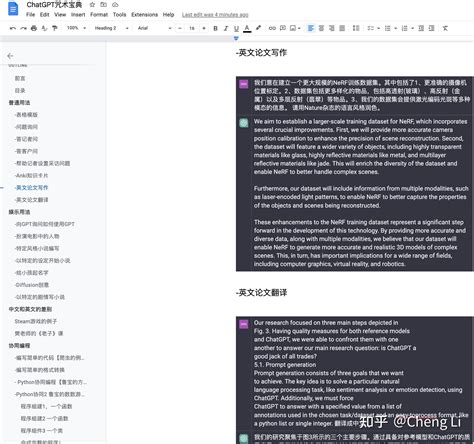Go to 'Steam游戏的例子' in the outline
This screenshot has height=444, width=474.
36,321
